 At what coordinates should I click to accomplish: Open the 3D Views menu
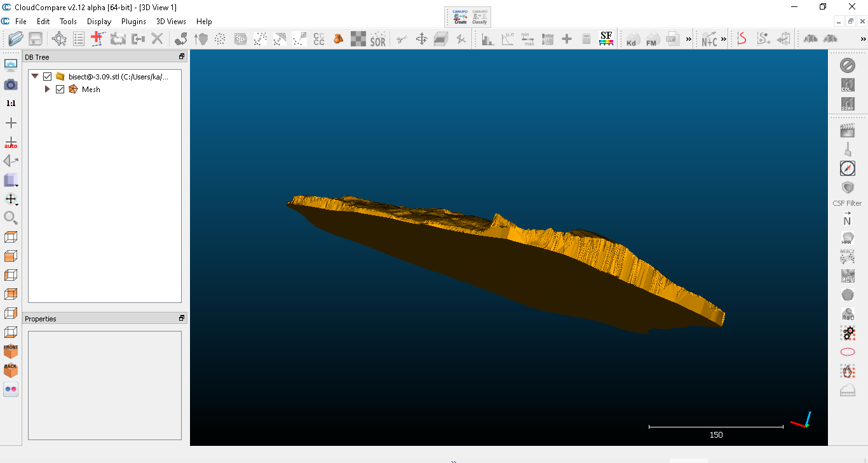click(x=171, y=22)
